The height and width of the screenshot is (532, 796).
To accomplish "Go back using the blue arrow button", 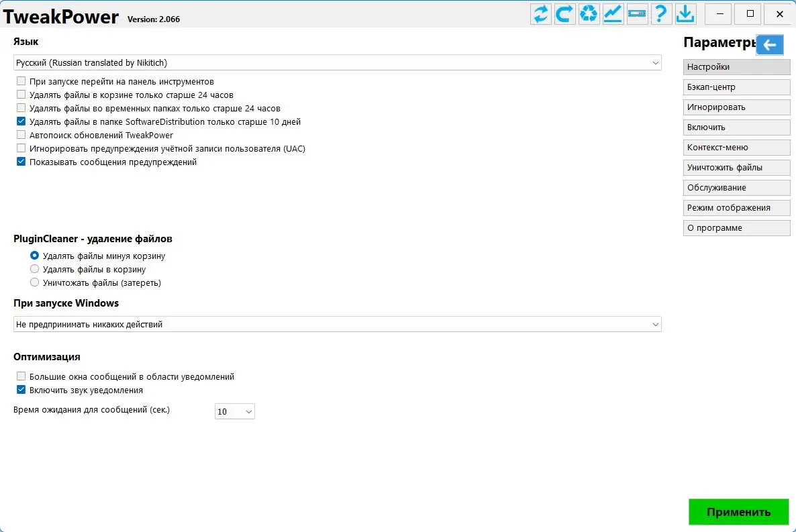I will 770,45.
